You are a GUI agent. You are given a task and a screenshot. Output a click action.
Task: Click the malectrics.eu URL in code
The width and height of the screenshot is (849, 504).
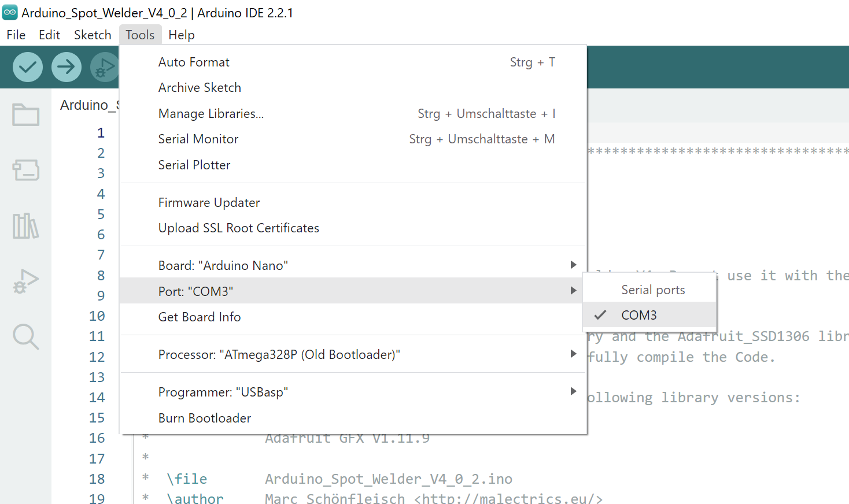tap(508, 498)
